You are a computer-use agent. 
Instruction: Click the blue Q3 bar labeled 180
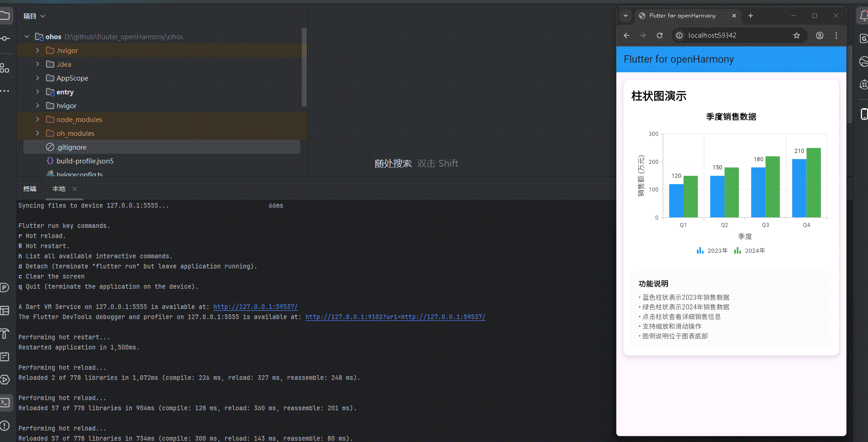(759, 192)
